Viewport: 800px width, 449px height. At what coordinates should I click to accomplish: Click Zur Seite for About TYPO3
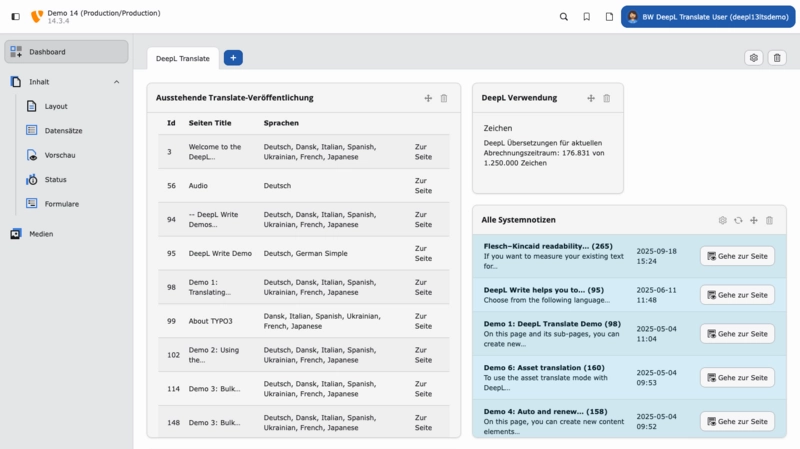423,321
